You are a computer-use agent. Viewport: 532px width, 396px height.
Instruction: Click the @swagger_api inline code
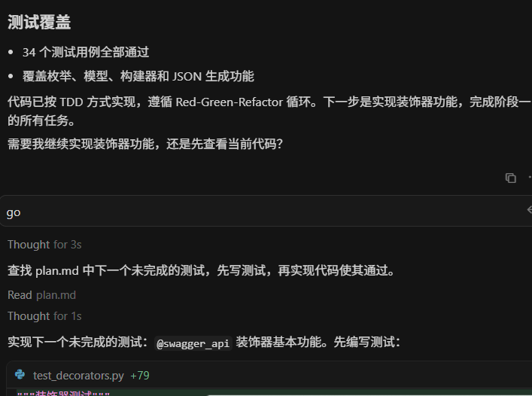pyautogui.click(x=193, y=343)
